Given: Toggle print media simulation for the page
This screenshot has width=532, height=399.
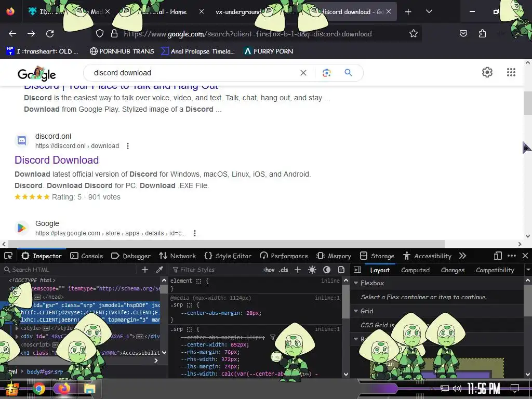Looking at the screenshot, I should [x=341, y=270].
